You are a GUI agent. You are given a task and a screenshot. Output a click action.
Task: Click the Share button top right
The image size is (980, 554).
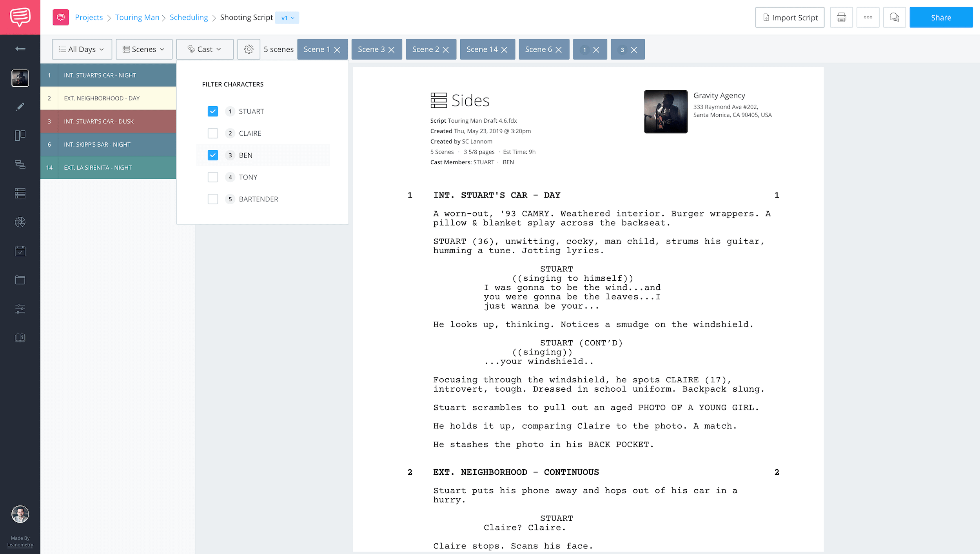coord(941,17)
